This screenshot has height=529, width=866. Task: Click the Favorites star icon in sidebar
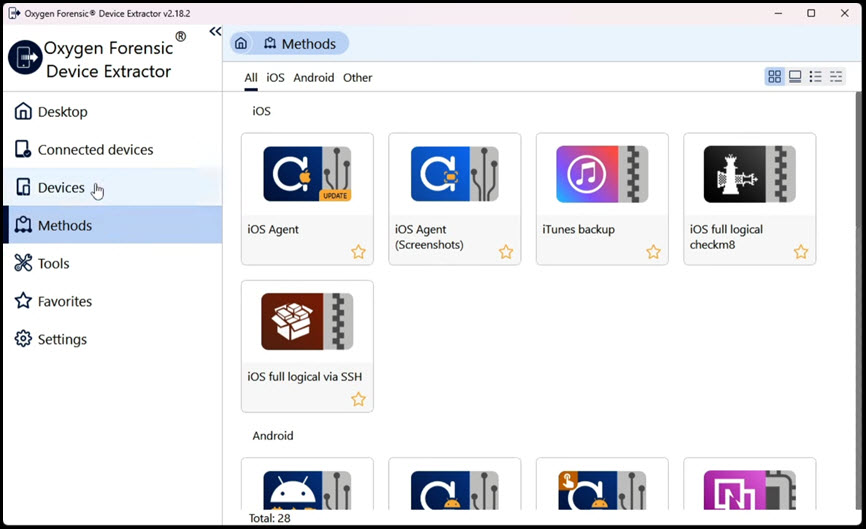23,301
